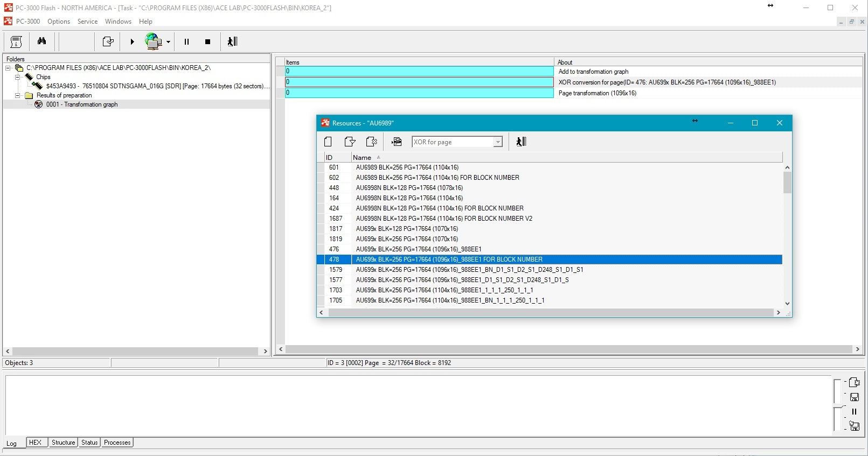868x456 pixels.
Task: Select resource row ID 1817
Action: [x=550, y=229]
